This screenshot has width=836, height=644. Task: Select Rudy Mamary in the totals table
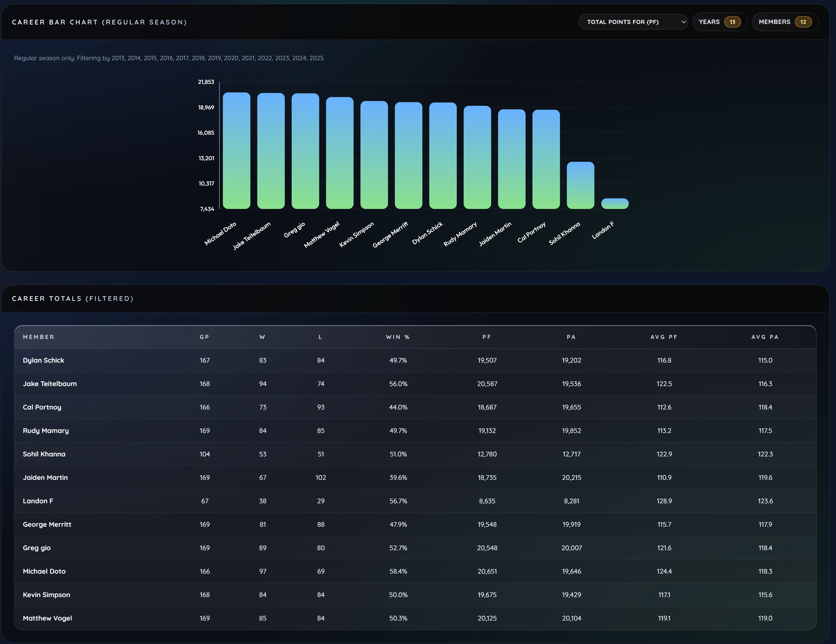46,430
